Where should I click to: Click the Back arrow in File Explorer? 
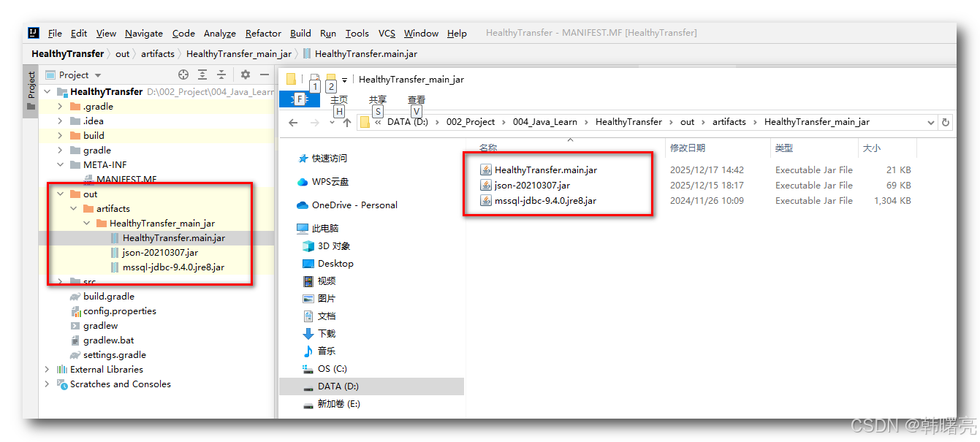(293, 122)
